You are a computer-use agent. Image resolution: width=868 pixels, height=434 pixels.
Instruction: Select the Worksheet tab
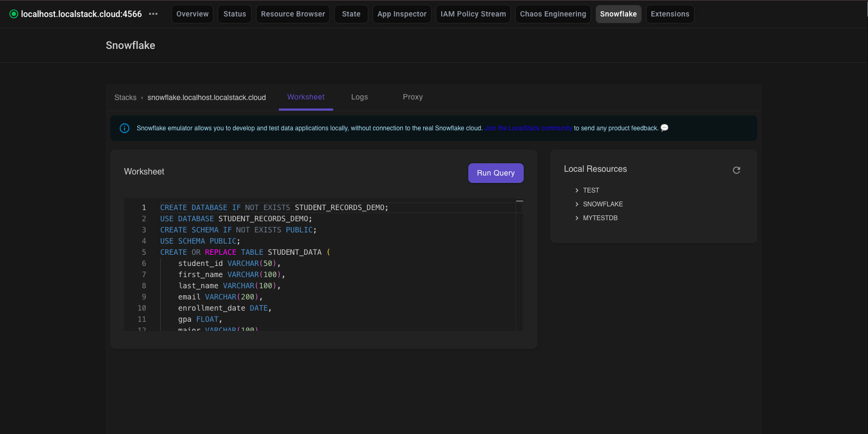306,97
